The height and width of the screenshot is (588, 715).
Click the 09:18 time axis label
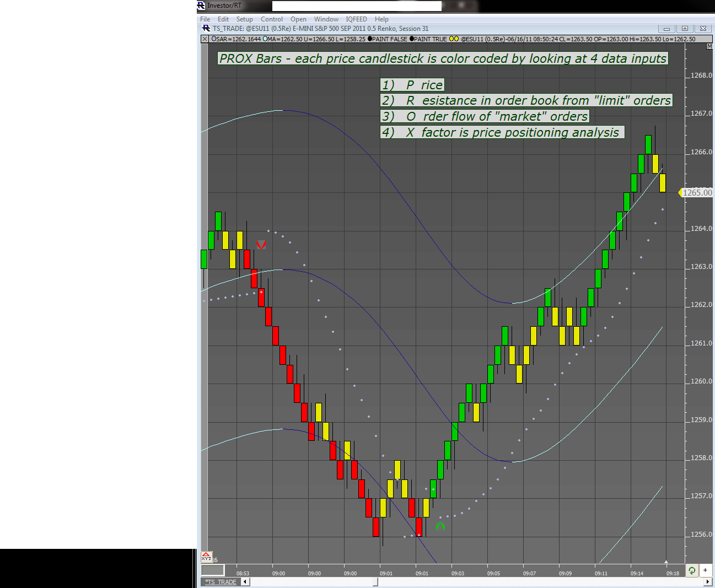point(673,574)
